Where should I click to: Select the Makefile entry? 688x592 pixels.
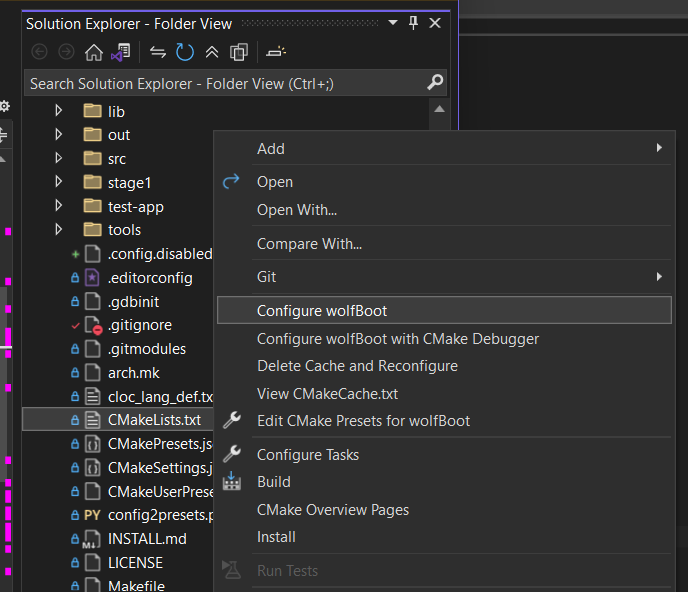136,586
